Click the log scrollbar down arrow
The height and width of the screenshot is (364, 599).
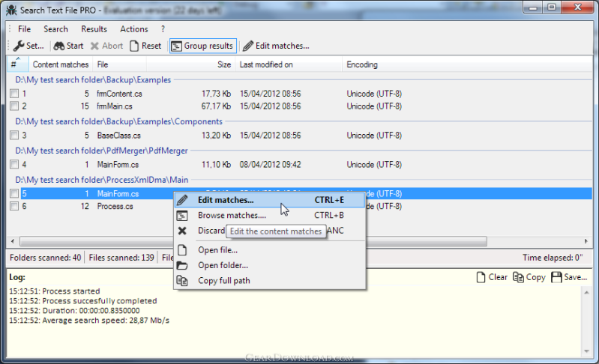tap(586, 351)
